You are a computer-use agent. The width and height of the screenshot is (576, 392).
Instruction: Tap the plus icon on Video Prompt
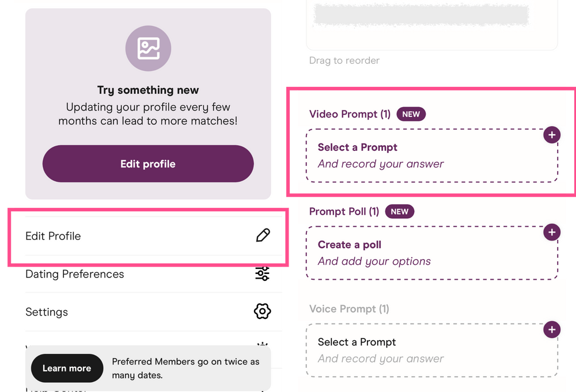(x=551, y=135)
